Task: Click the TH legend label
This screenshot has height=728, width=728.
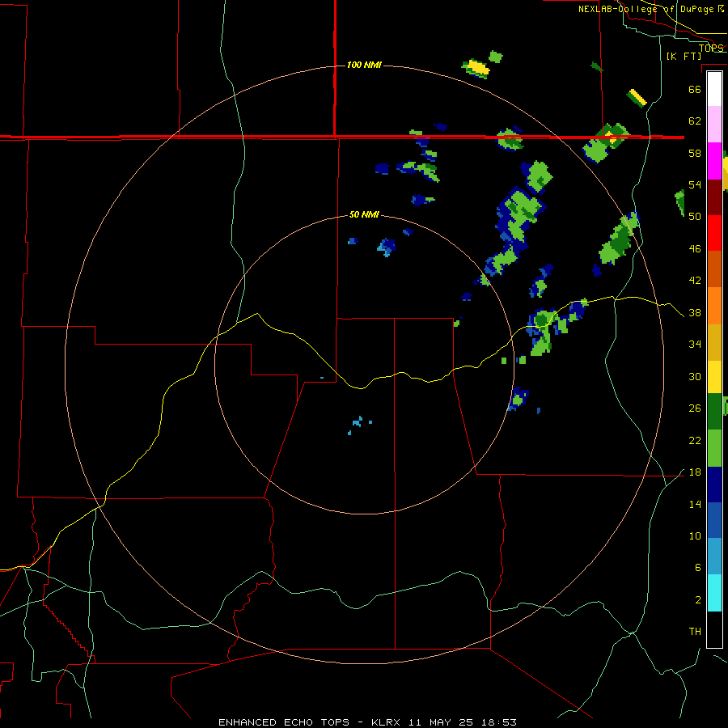Action: click(x=695, y=632)
